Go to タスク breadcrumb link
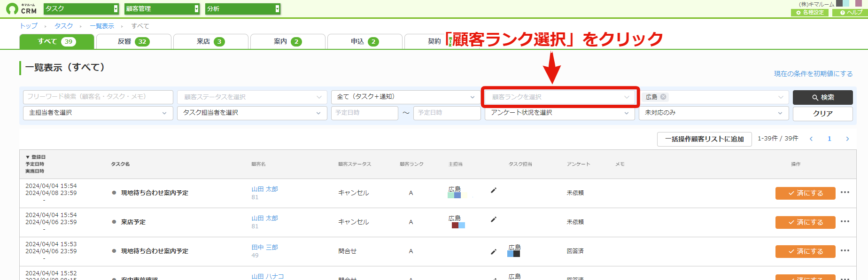Viewport: 868px width, 280px height. click(63, 26)
